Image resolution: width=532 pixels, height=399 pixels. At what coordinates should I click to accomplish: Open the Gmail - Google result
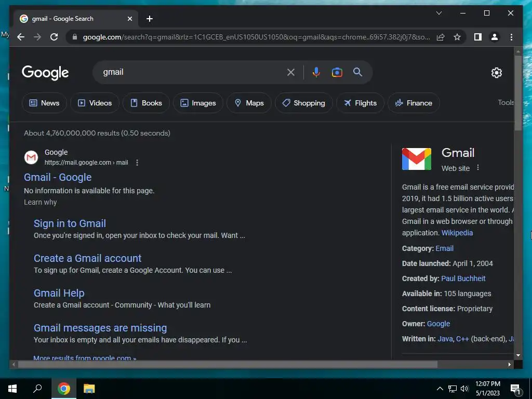point(58,177)
